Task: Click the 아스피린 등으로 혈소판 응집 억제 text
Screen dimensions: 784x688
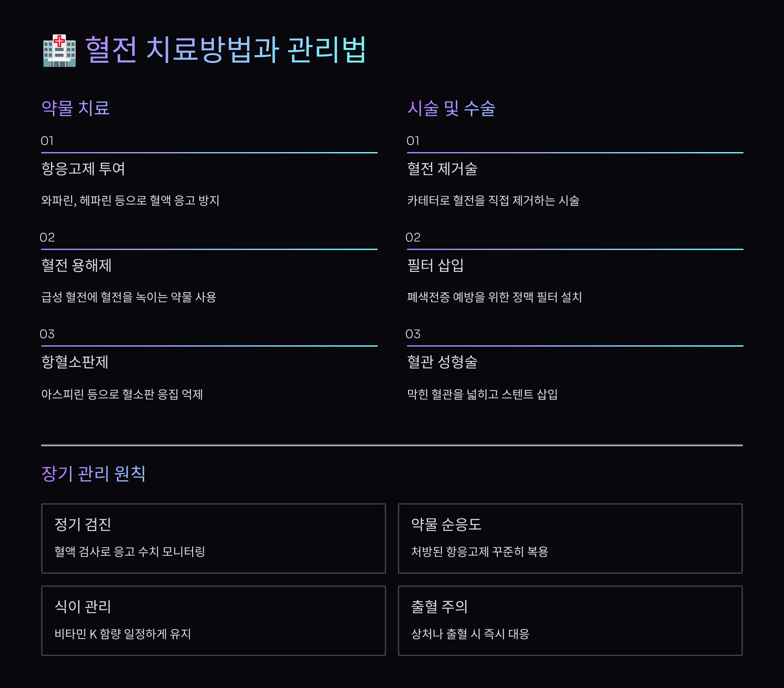Action: (x=122, y=394)
